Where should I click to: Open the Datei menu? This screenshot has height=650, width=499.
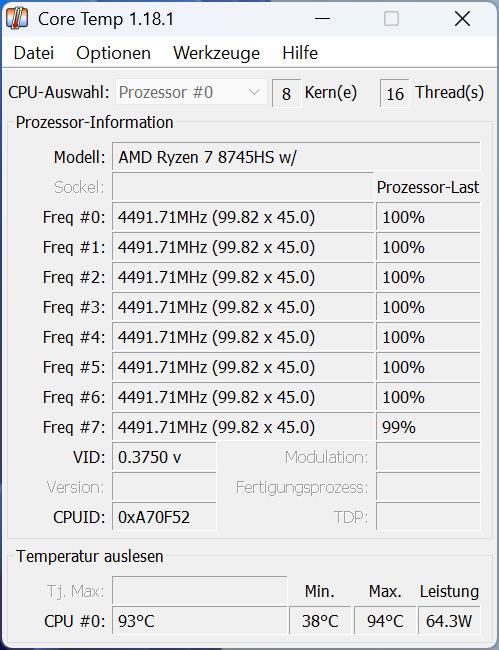(34, 53)
